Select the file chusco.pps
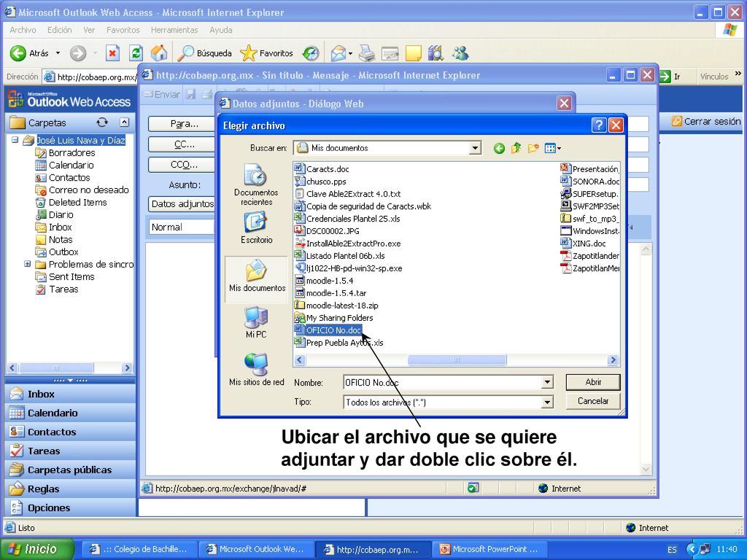Viewport: 747px width, 560px height. pyautogui.click(x=321, y=182)
